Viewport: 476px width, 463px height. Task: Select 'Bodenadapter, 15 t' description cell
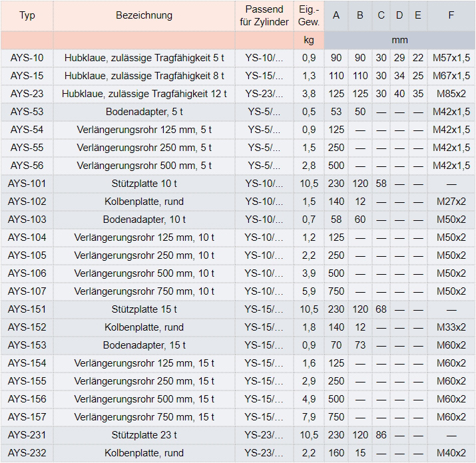pos(144,345)
